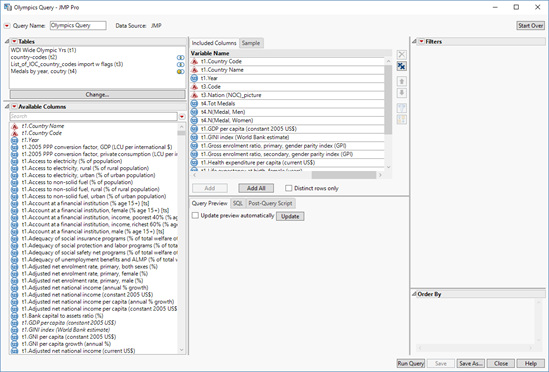
Task: Click the Start Over button
Action: pyautogui.click(x=531, y=26)
